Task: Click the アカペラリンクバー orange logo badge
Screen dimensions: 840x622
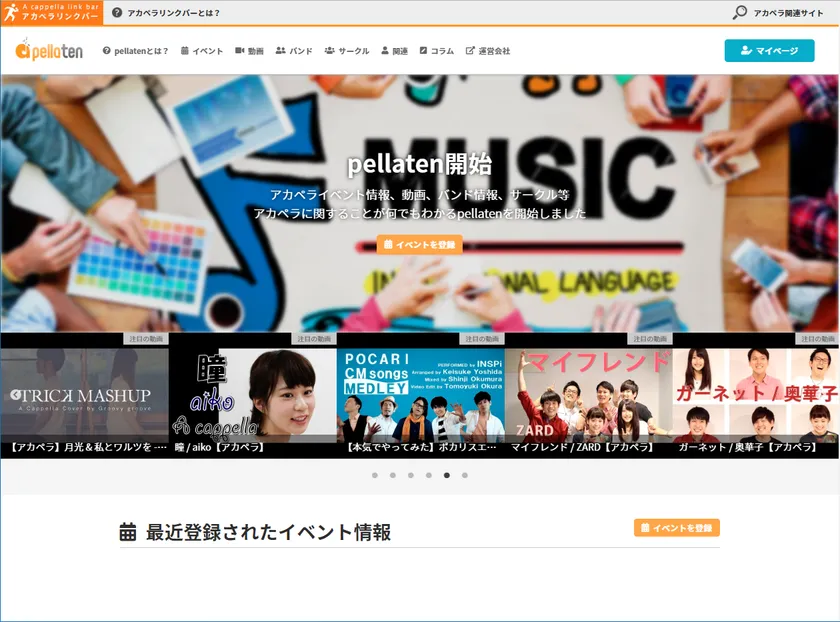Action: click(x=51, y=12)
